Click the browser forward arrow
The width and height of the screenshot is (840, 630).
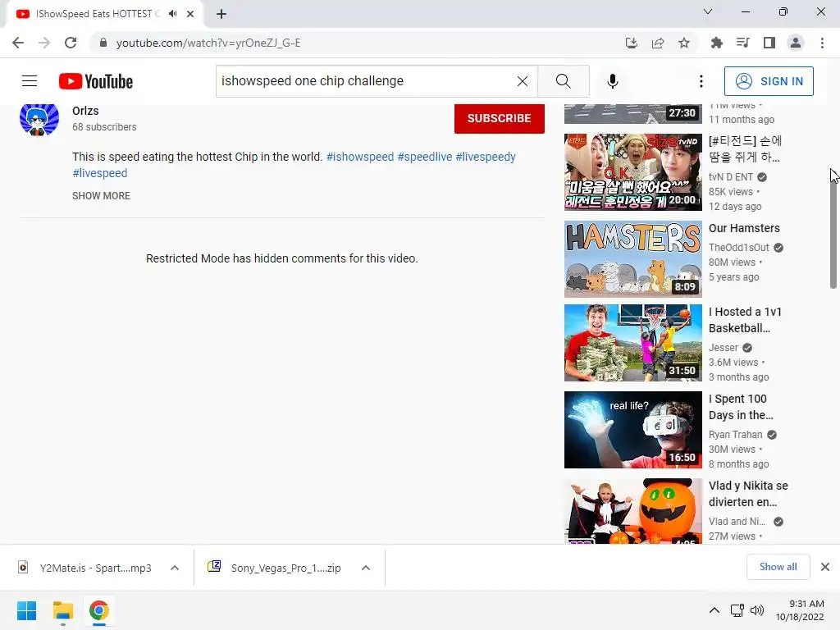pos(44,43)
